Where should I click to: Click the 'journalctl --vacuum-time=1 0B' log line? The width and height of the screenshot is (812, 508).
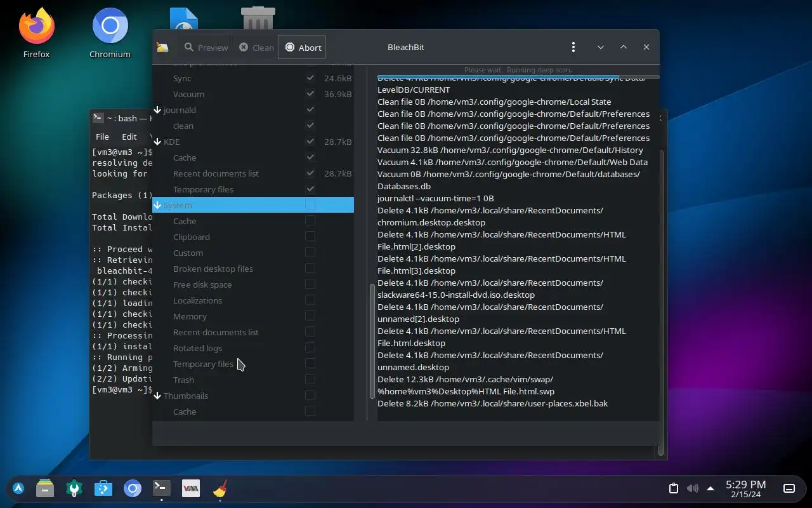(x=435, y=198)
